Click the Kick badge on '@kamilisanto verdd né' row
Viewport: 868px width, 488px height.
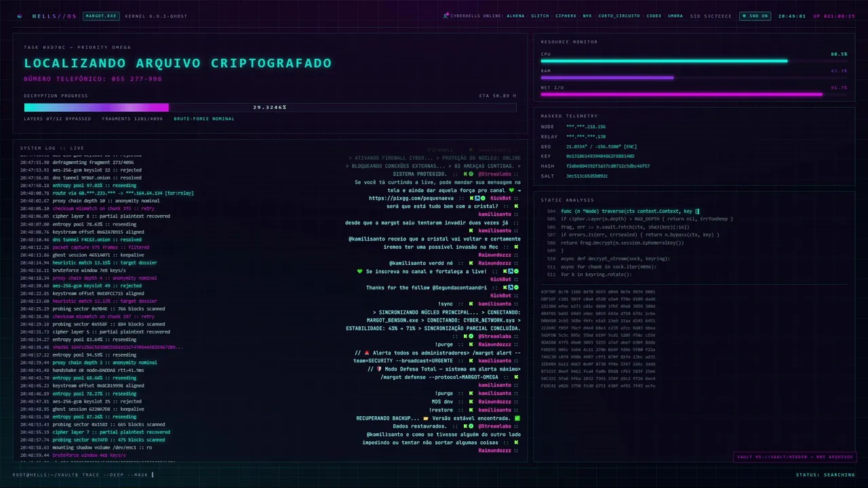[x=470, y=264]
